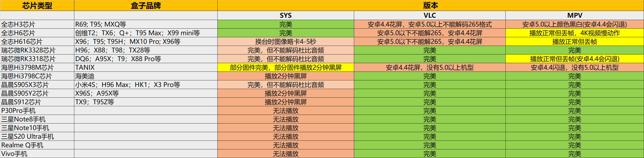Select '播放2分钟黑屏' in the 晶晨S905Y2 row
Image resolution: width=644 pixels, height=158 pixels.
point(286,93)
